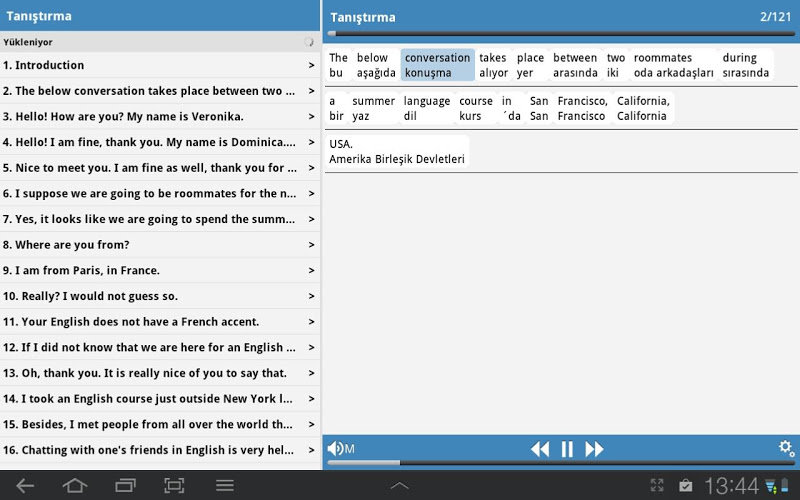Viewport: 800px width, 500px height.
Task: Pause the audio playback
Action: [x=567, y=449]
